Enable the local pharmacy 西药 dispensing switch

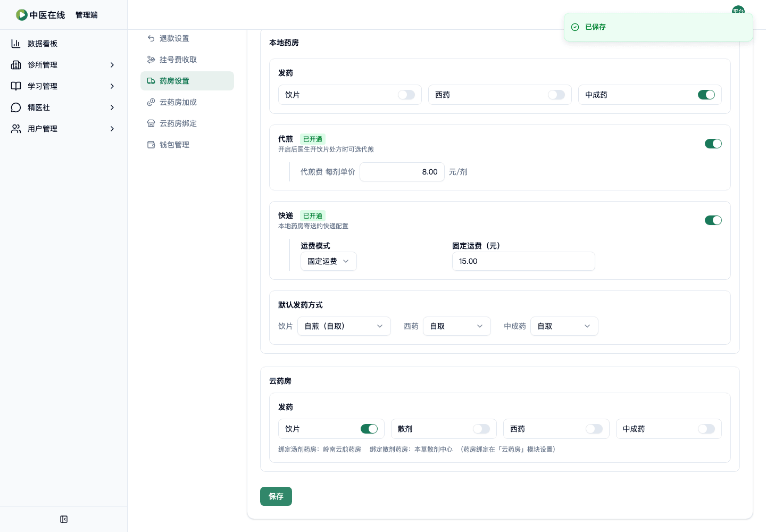[x=556, y=95]
